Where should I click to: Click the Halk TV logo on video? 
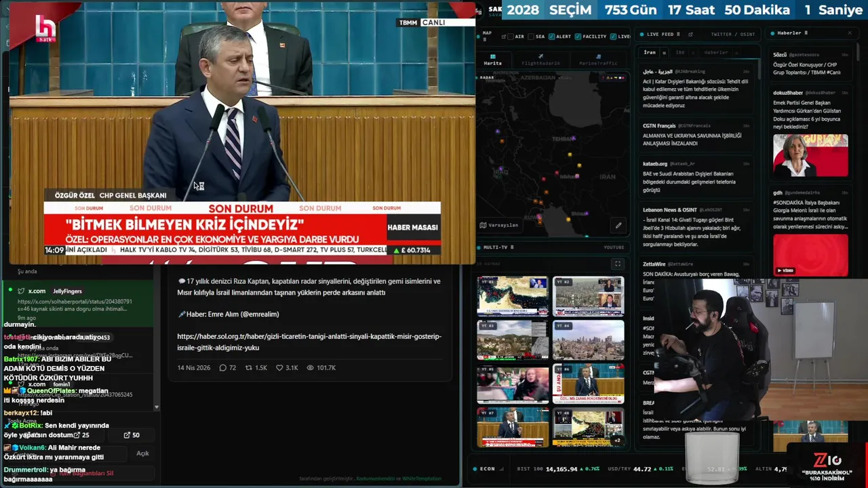pyautogui.click(x=45, y=28)
